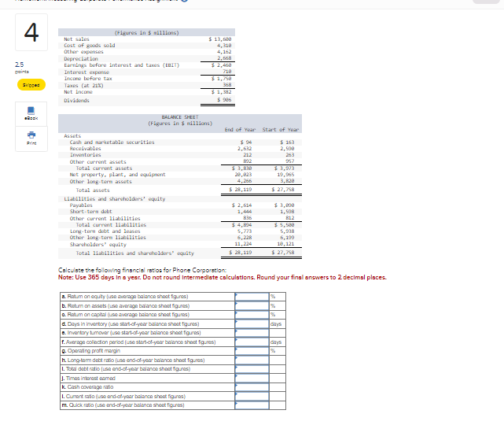Screen dimensions: 504x425
Task: Click the Depreciation row label
Action: [81, 58]
